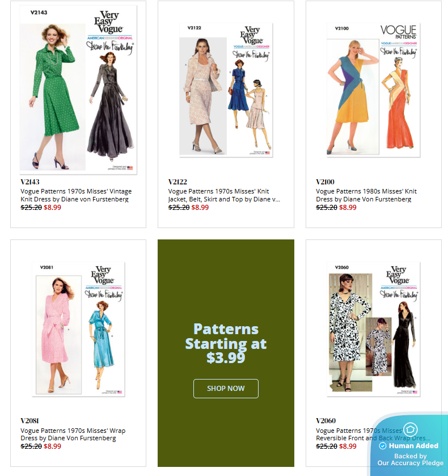Click the Patterns Starting at $3.99 banner heading
The width and height of the screenshot is (448, 476).
226,343
